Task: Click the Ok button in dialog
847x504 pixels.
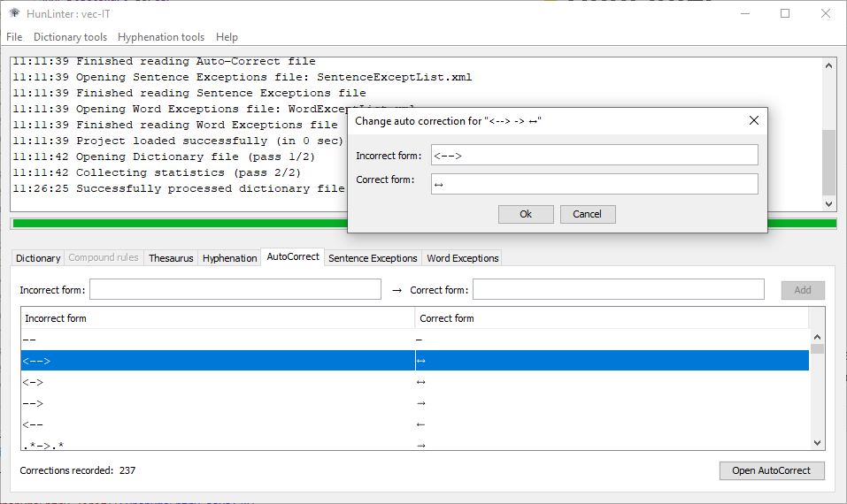Action: 526,214
